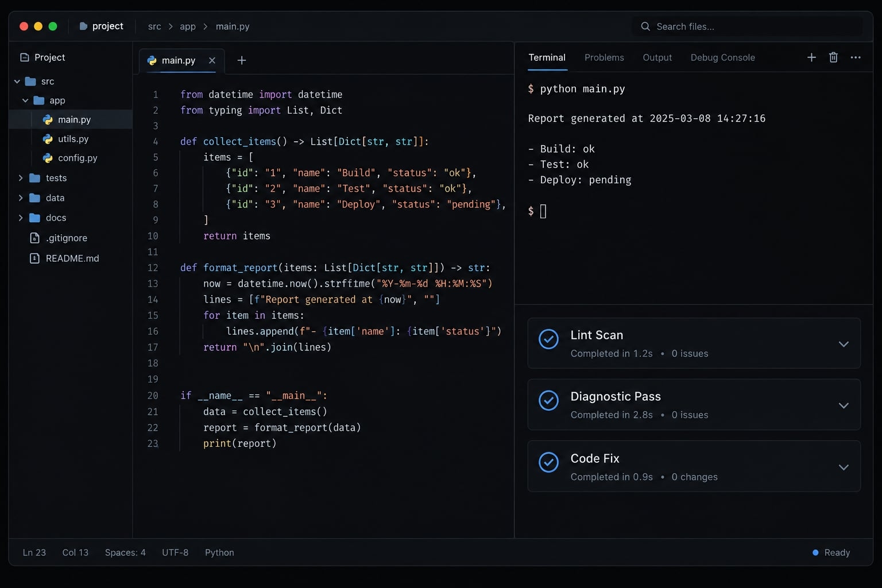
Task: Open terminal panel more options menu
Action: [x=856, y=57]
